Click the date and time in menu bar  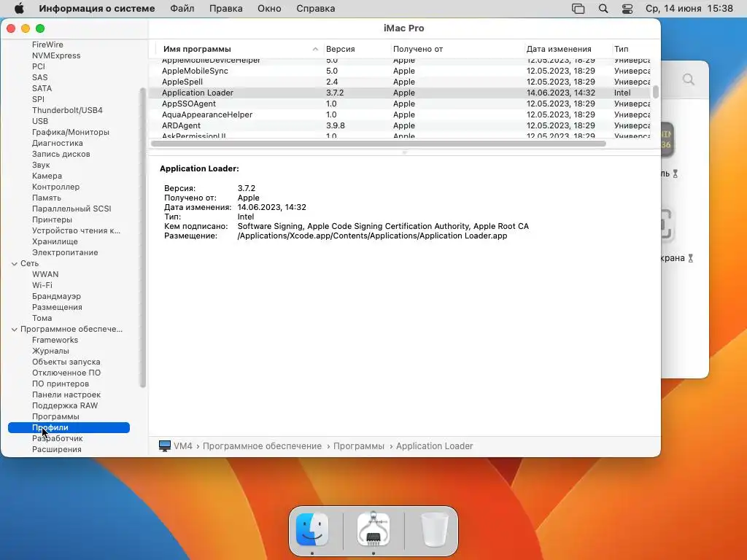point(689,9)
